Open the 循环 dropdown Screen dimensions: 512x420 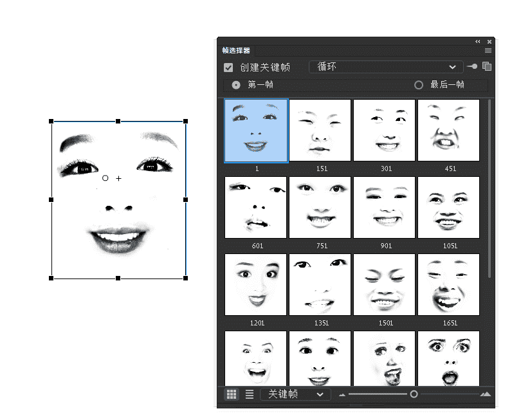click(x=386, y=67)
